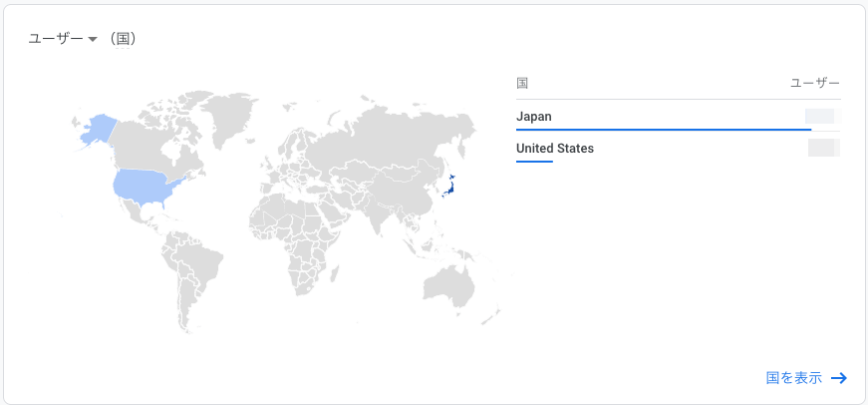The image size is (868, 405).
Task: Click the ユーザー column header in table
Action: coord(815,84)
